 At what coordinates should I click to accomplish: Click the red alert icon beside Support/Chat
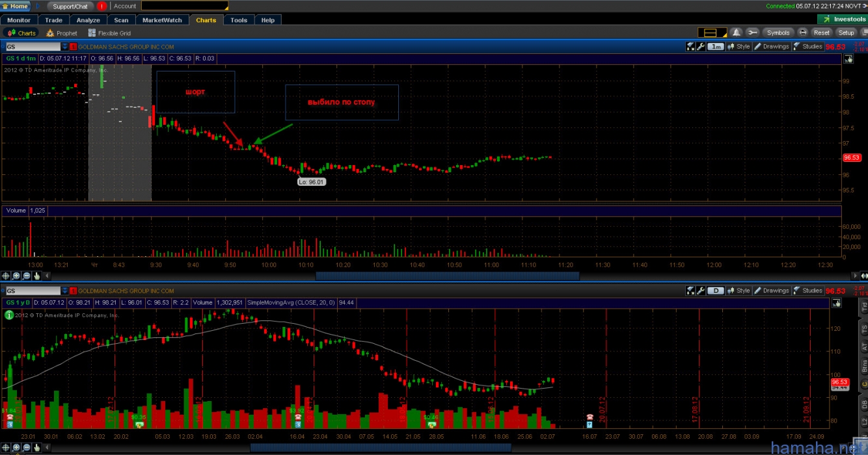click(x=102, y=6)
